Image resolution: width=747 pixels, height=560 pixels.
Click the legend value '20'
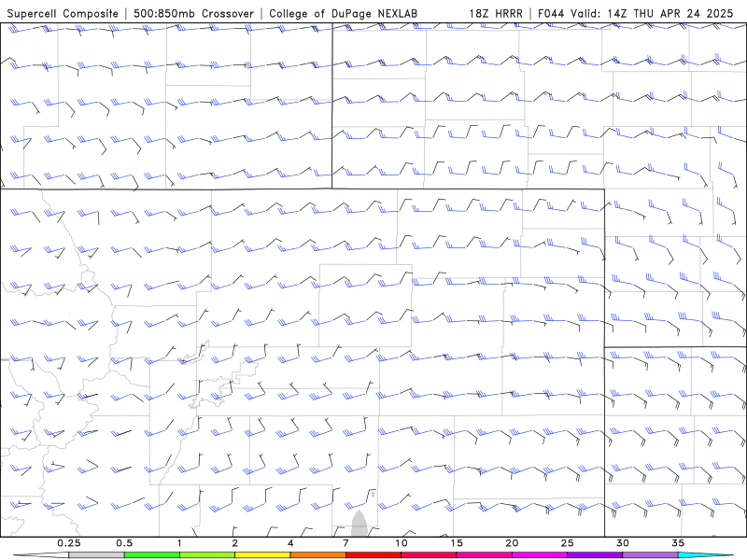tap(512, 543)
